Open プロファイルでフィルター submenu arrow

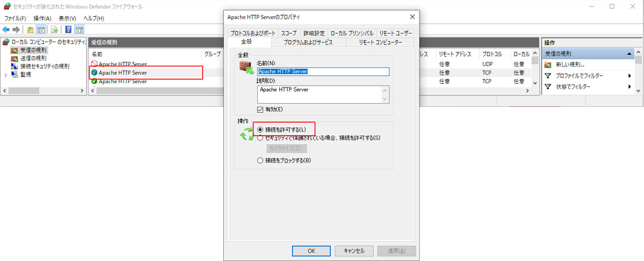click(629, 75)
